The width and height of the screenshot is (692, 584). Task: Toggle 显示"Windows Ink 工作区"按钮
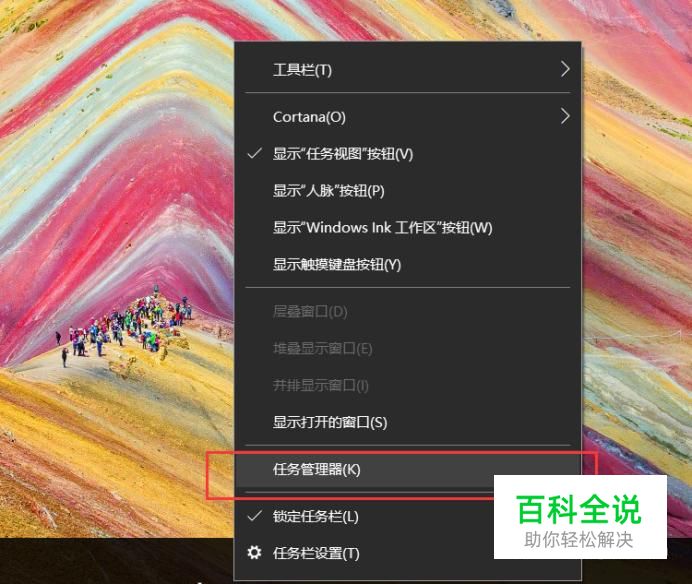[x=408, y=228]
